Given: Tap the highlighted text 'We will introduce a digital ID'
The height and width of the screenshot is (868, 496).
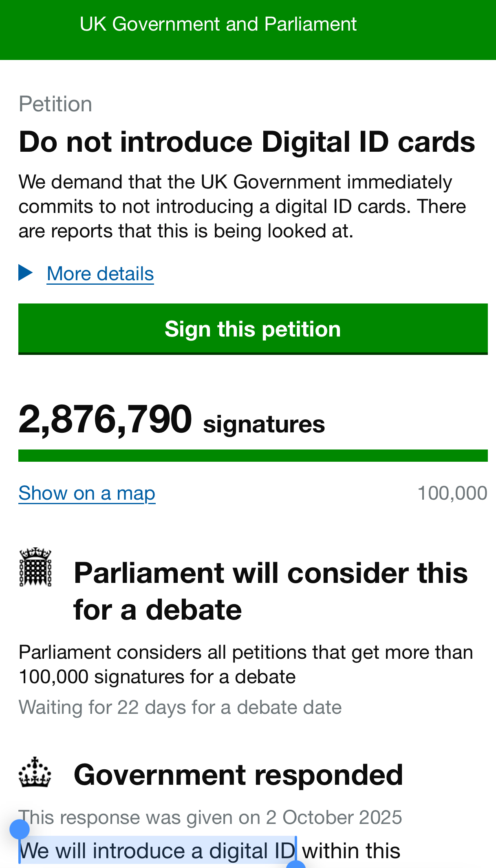Looking at the screenshot, I should [157, 851].
